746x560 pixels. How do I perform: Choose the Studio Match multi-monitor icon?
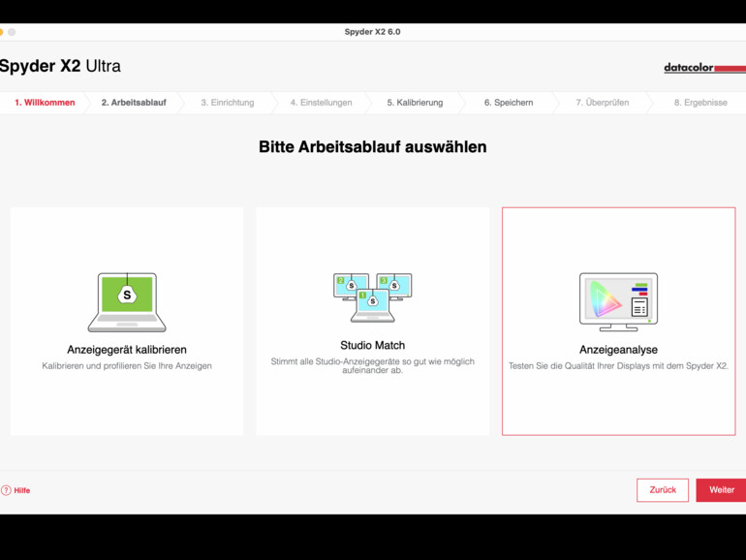point(373,297)
